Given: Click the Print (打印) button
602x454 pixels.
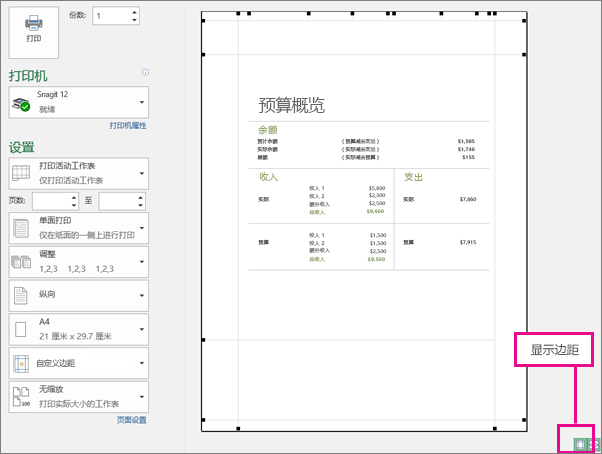Looking at the screenshot, I should click(x=34, y=32).
